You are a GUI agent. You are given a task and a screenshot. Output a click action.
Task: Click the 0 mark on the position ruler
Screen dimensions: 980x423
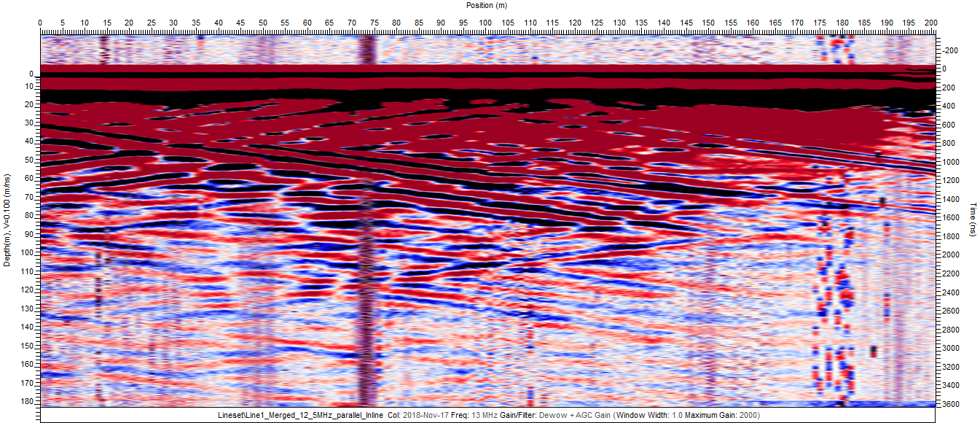[x=41, y=23]
